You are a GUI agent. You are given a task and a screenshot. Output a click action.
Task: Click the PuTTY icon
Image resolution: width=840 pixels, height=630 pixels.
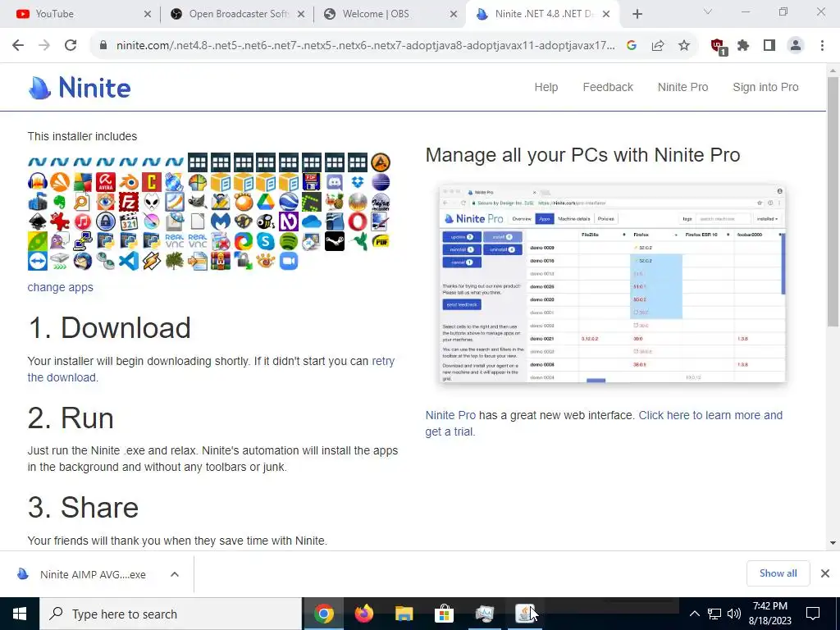(x=83, y=242)
